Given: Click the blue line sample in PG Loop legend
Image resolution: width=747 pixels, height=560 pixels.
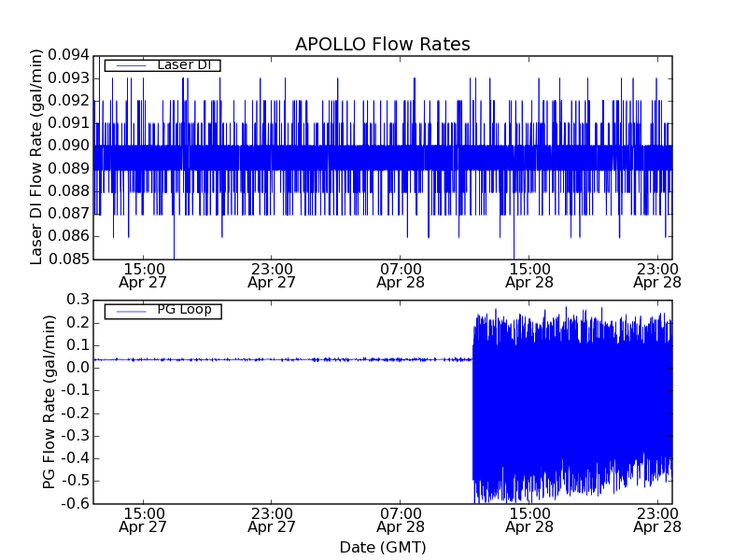Looking at the screenshot, I should click(x=129, y=311).
